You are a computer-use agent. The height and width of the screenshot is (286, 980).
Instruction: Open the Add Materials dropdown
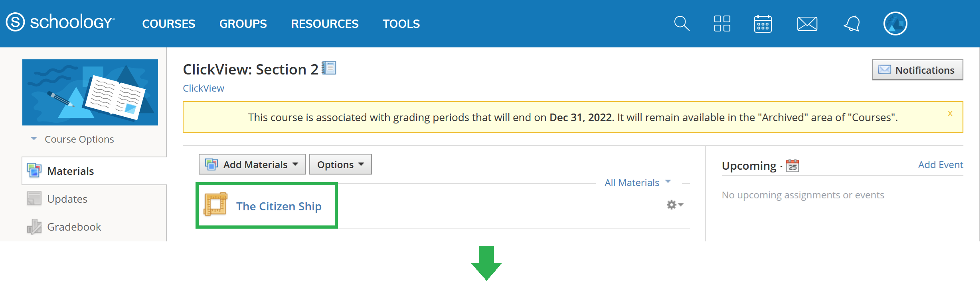(x=252, y=164)
